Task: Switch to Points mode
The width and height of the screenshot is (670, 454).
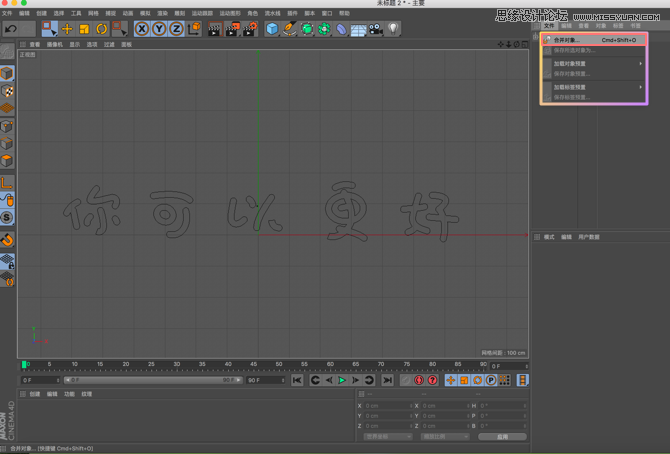Action: tap(7, 126)
